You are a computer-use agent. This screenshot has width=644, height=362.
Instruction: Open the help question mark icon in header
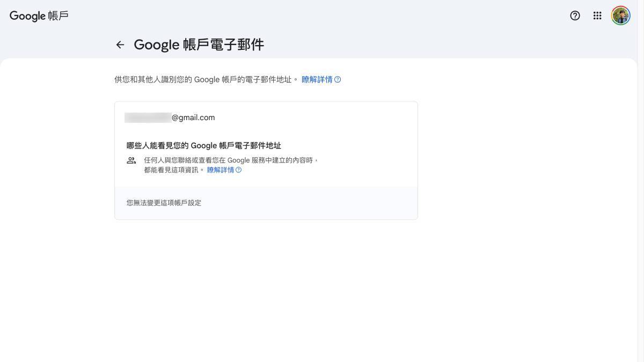(575, 16)
